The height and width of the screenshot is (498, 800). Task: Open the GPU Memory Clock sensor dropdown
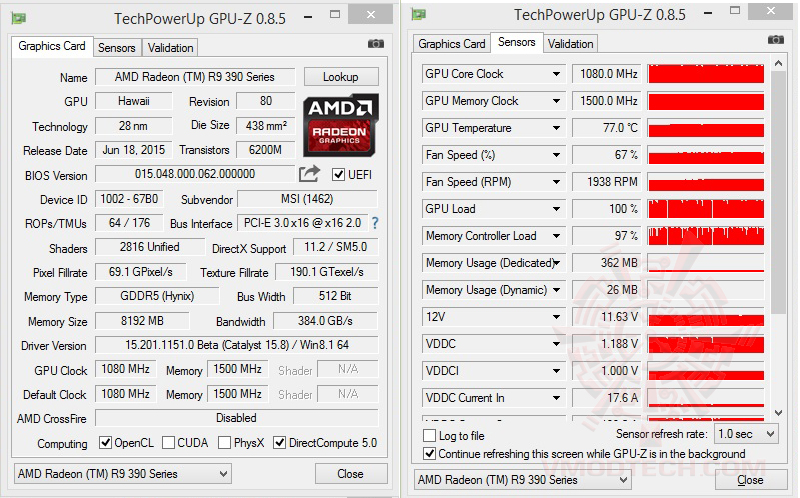point(556,101)
